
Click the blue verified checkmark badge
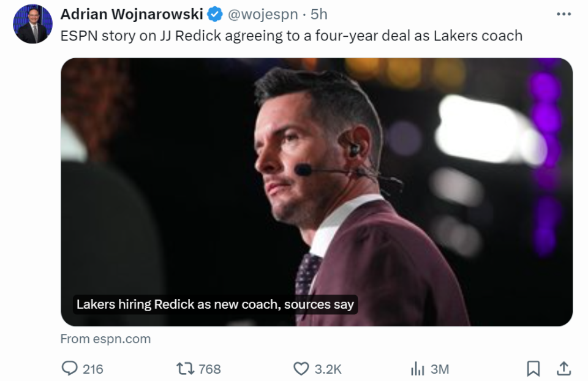tap(214, 14)
